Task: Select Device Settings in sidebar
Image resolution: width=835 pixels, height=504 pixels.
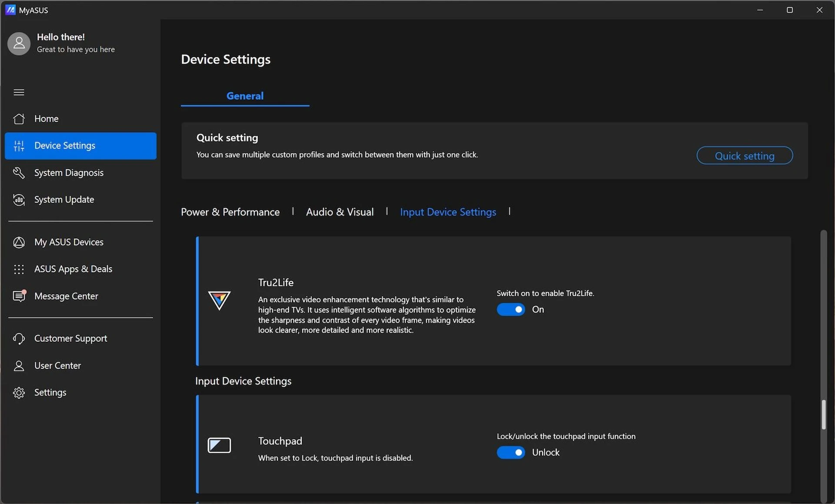Action: [x=80, y=146]
